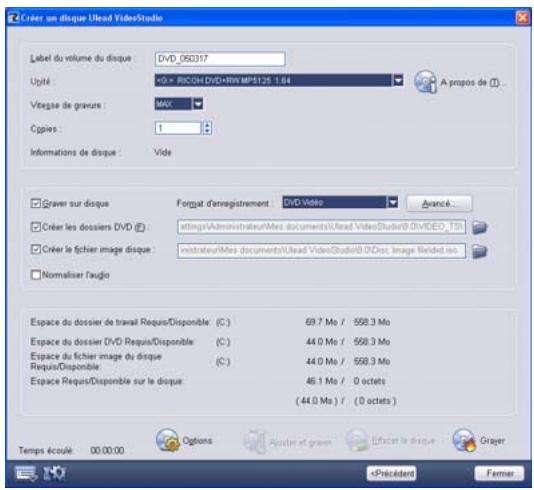Close the Créer un disque window
The image size is (534, 490).
[522, 17]
